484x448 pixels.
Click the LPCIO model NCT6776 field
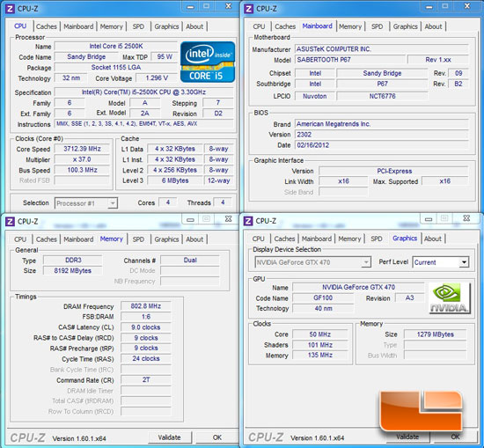(382, 96)
